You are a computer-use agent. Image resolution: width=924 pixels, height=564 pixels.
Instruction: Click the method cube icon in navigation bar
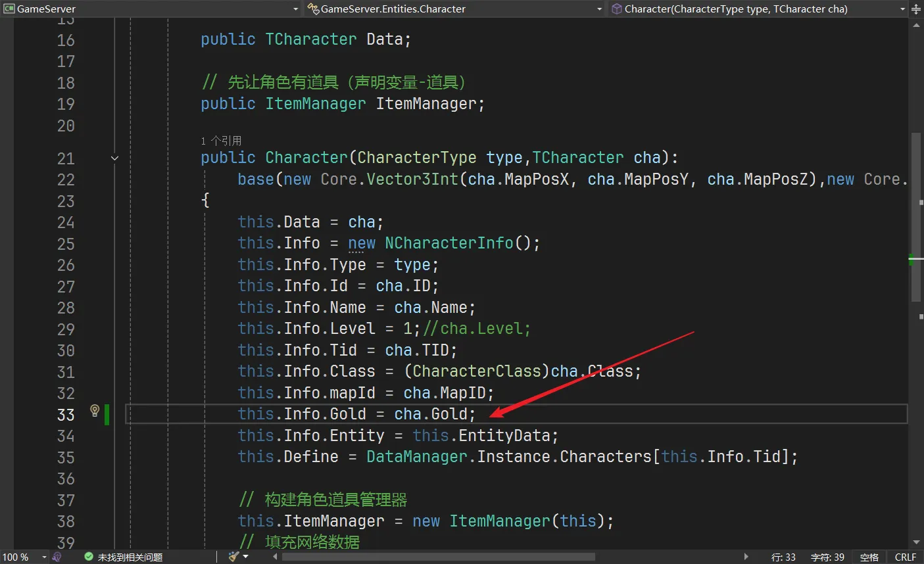click(x=616, y=9)
